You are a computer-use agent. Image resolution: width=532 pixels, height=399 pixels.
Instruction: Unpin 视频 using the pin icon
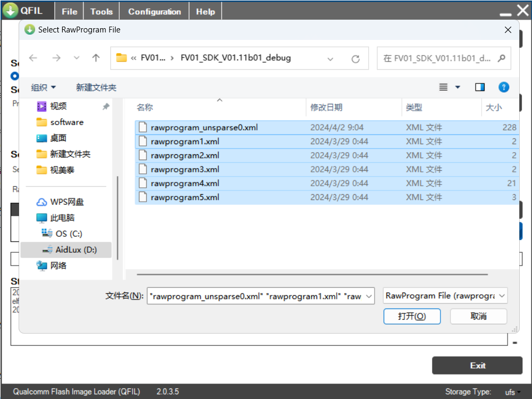click(106, 106)
